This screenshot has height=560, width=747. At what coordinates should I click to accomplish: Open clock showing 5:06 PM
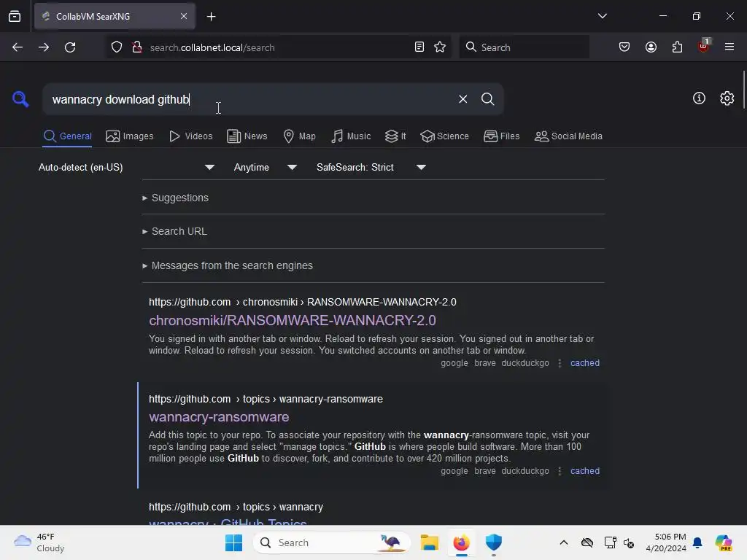point(665,542)
